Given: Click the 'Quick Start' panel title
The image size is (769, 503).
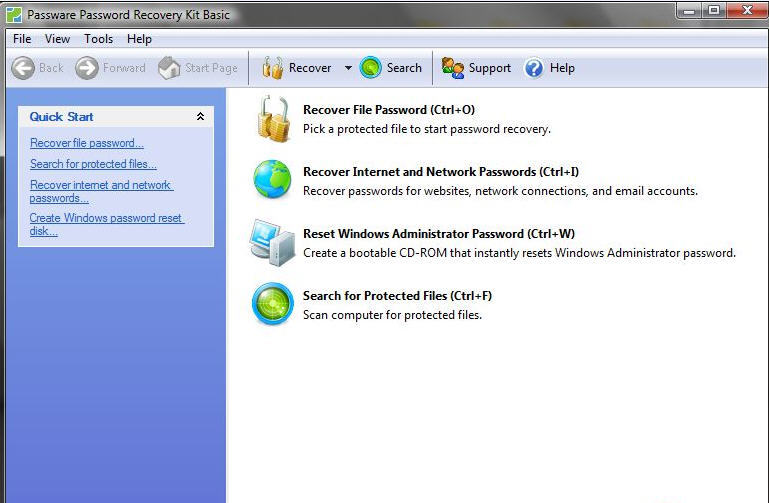Looking at the screenshot, I should pos(61,117).
